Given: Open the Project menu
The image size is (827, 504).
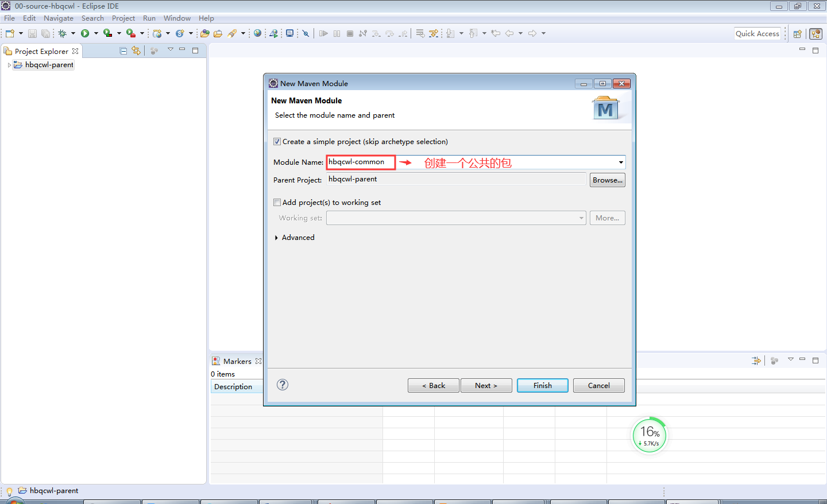Looking at the screenshot, I should pyautogui.click(x=123, y=18).
